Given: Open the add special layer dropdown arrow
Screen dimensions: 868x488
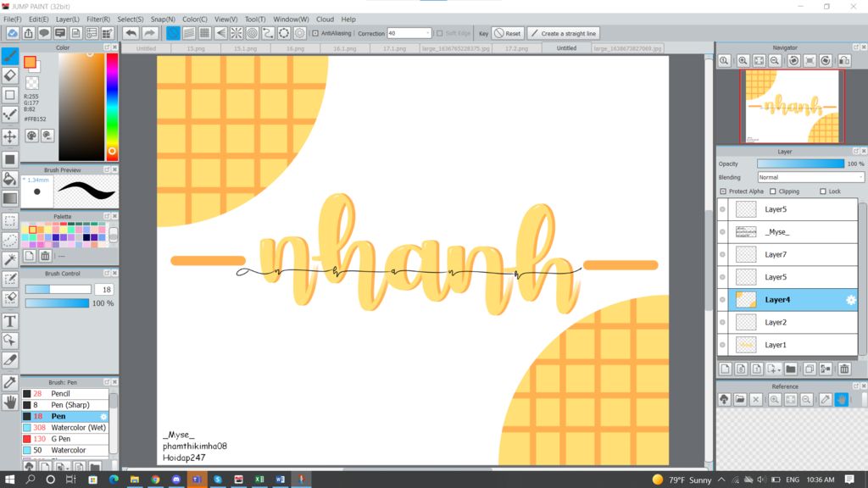Looking at the screenshot, I should 779,369.
